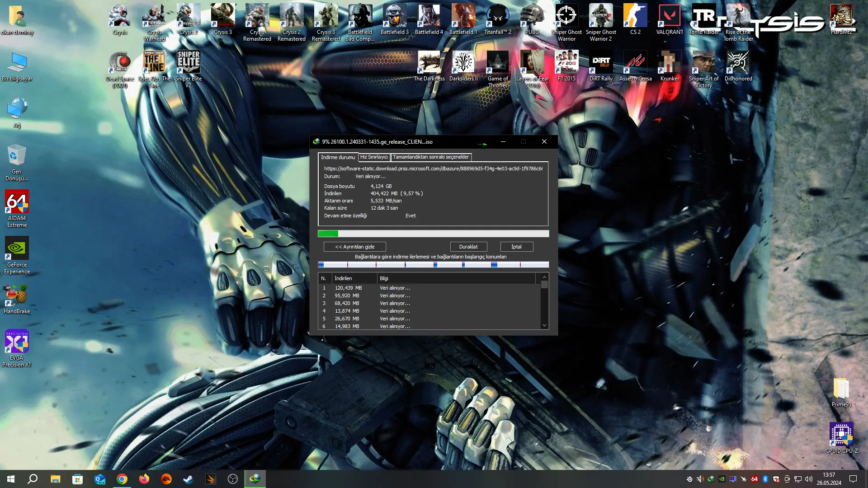Launch CS 2 shortcut

635,19
